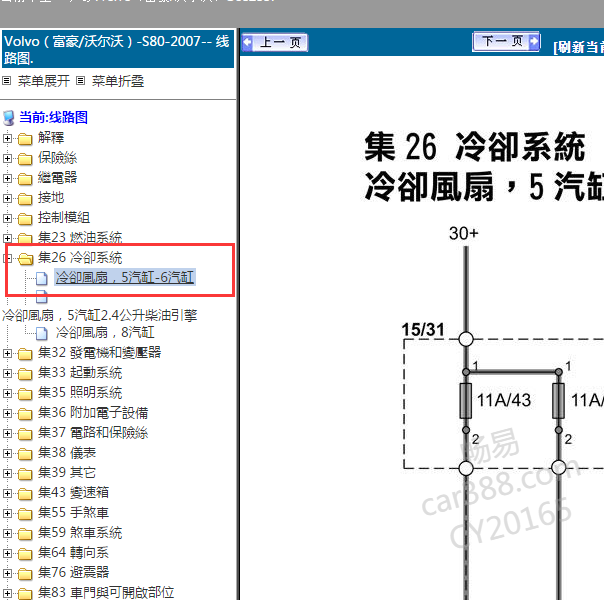
Task: Click the folder icon for 控制模組
Action: click(25, 219)
